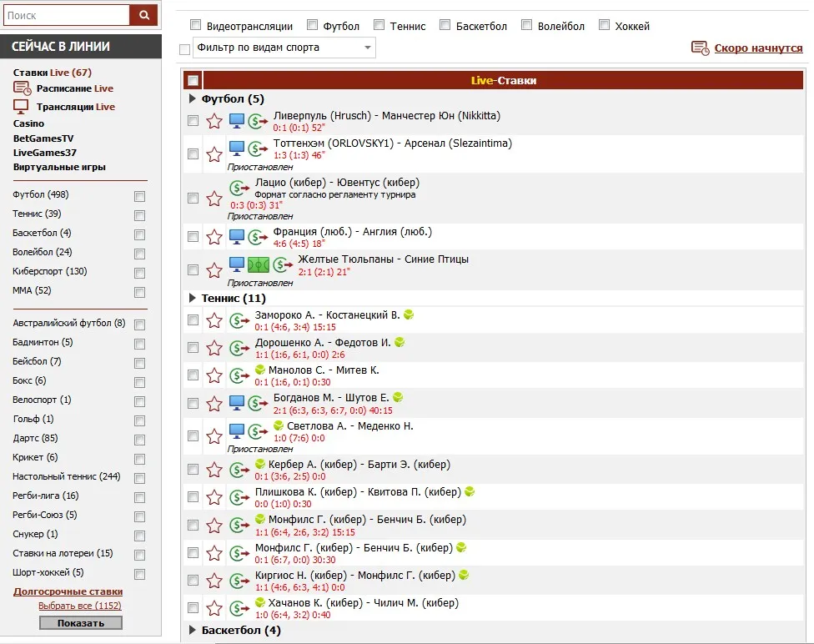Tick the Баскетбол top filter checkbox
This screenshot has width=814, height=644.
coord(445,24)
